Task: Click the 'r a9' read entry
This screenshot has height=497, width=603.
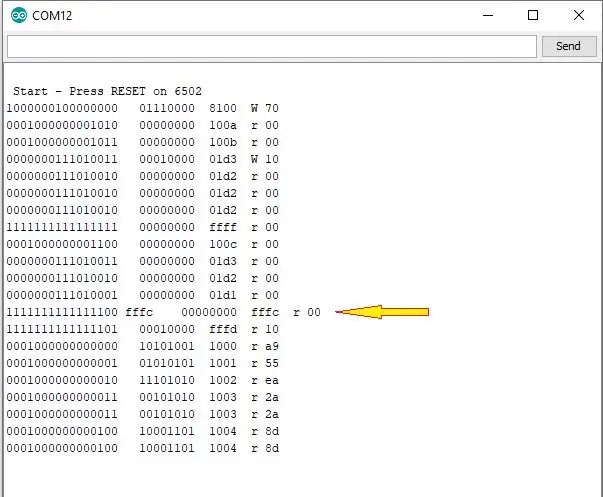Action: click(x=265, y=346)
